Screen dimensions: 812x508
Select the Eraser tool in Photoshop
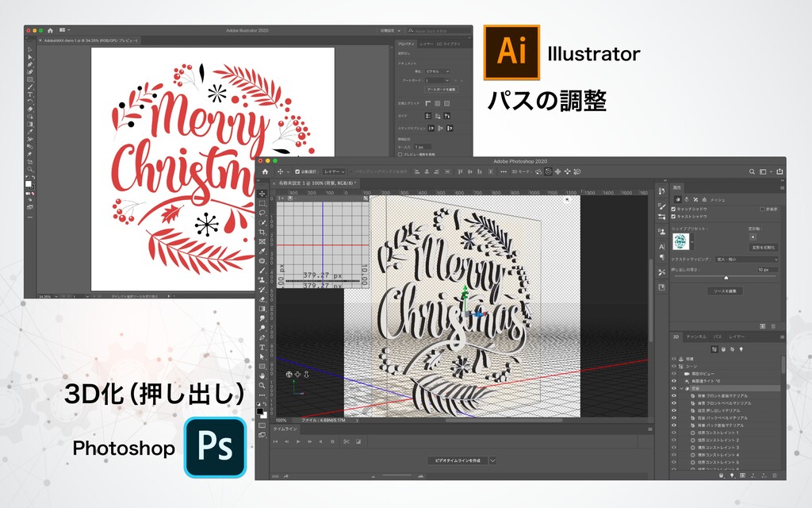(x=262, y=299)
